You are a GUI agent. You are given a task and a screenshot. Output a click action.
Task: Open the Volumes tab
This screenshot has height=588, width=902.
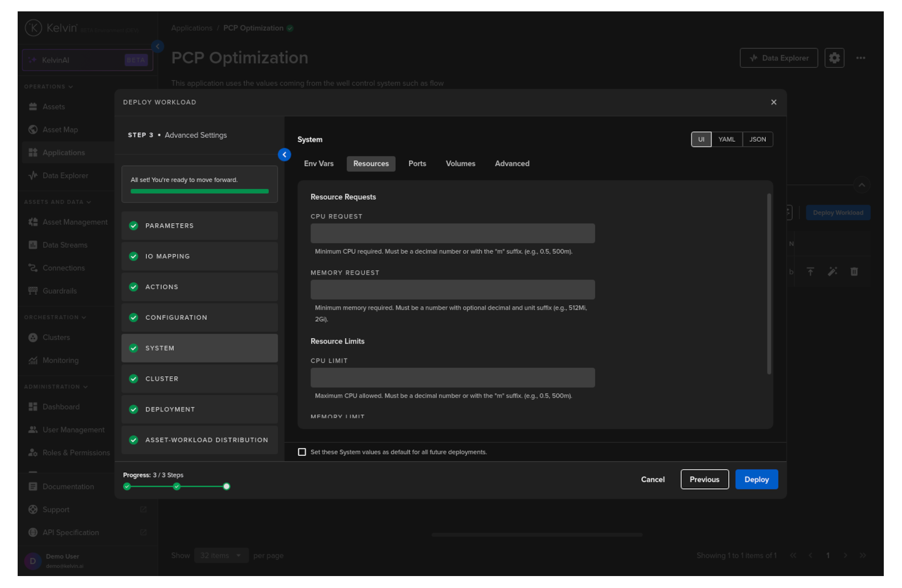pos(460,164)
